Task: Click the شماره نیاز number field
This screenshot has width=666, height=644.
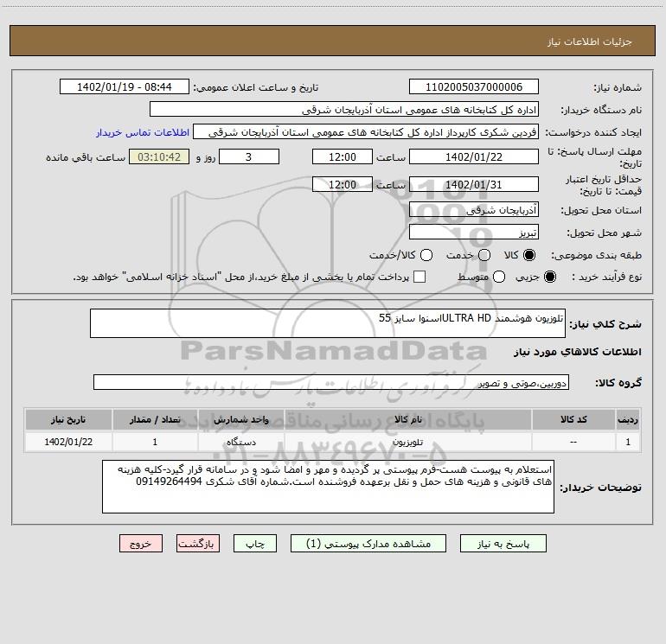Action: (474, 87)
